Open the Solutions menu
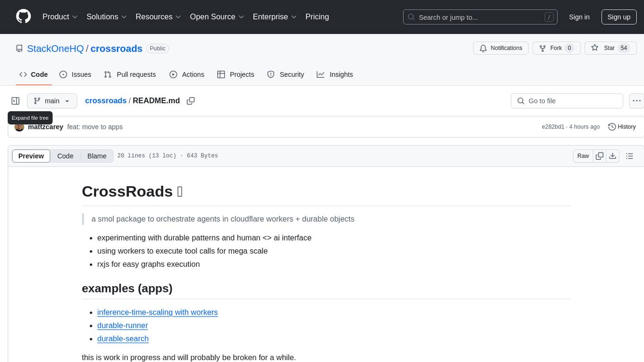The width and height of the screenshot is (644, 362). [x=107, y=17]
